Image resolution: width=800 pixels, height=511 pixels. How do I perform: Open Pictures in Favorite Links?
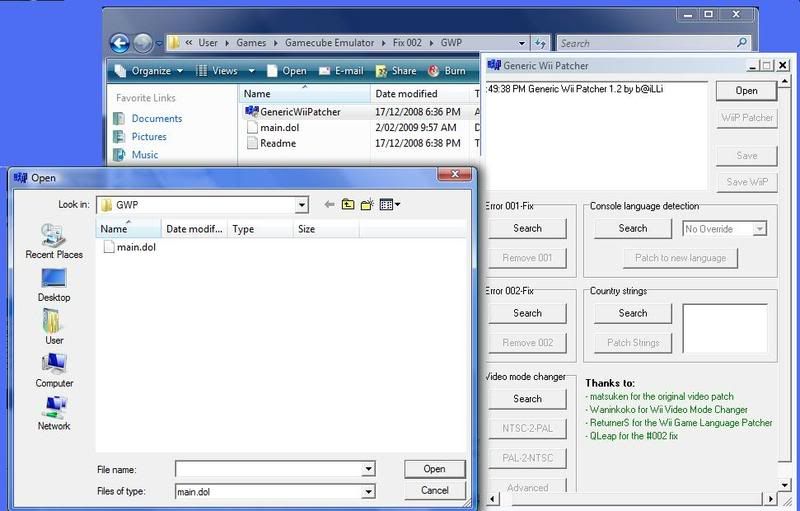[x=140, y=137]
